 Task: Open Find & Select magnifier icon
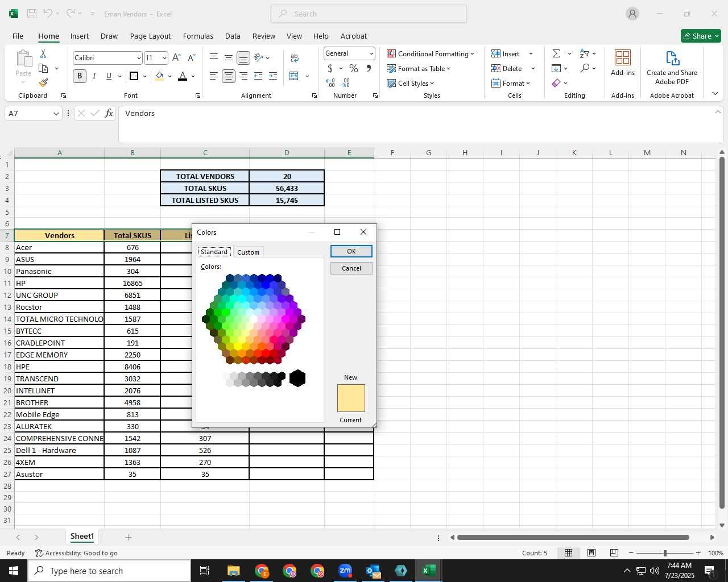click(585, 68)
